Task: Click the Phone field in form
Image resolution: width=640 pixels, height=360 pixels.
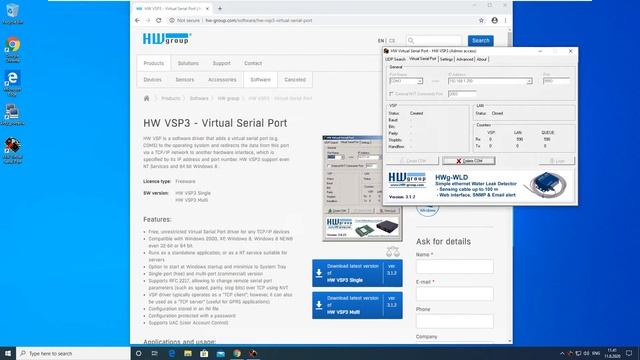Action: (454, 321)
